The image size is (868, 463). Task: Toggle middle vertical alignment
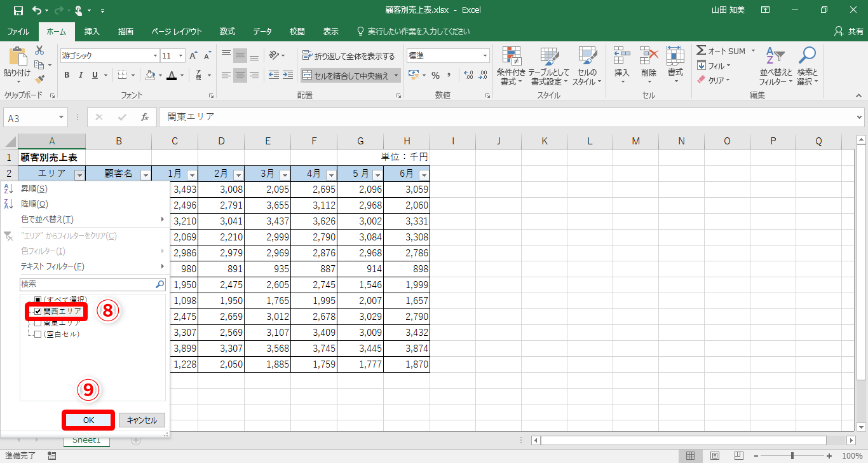240,55
